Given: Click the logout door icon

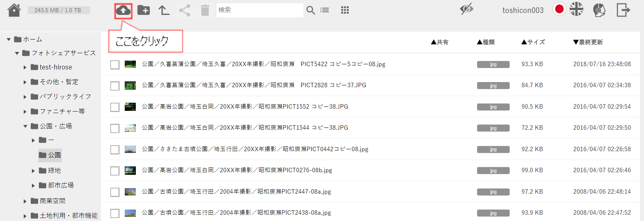Looking at the screenshot, I should (x=623, y=10).
